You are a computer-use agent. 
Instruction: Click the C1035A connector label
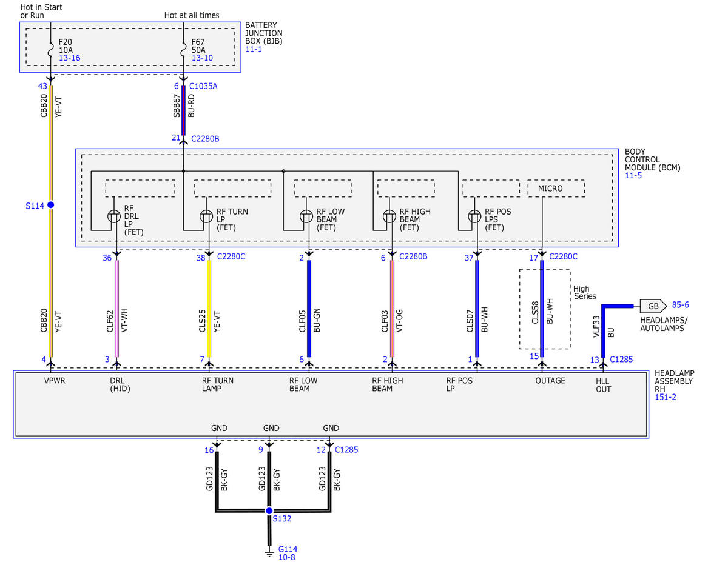203,86
